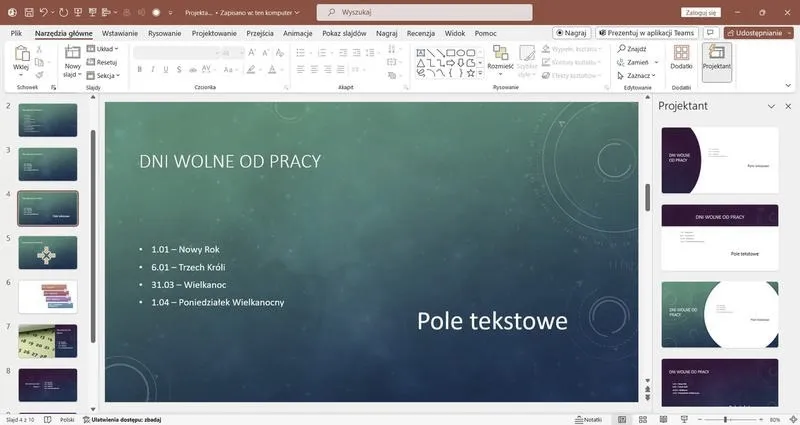Switch to the Recenzja tab
The image size is (800, 425).
click(421, 33)
